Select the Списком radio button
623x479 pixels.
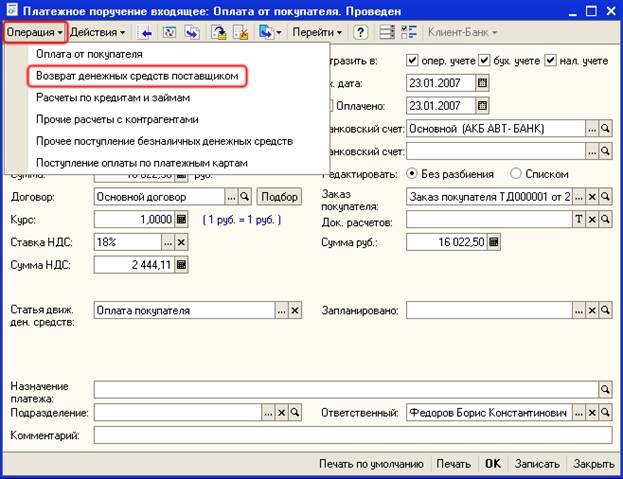coord(515,174)
